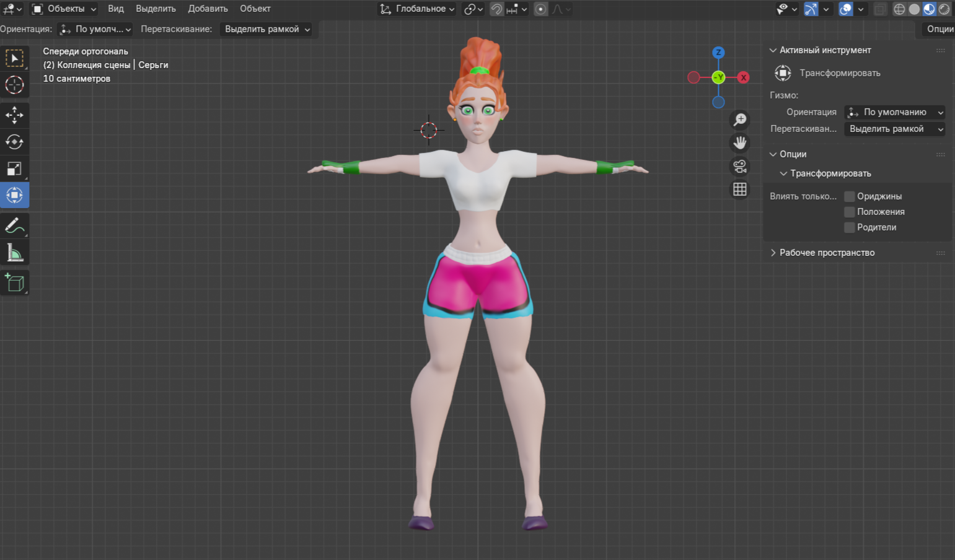Open the Вид menu
955x560 pixels.
pos(116,9)
